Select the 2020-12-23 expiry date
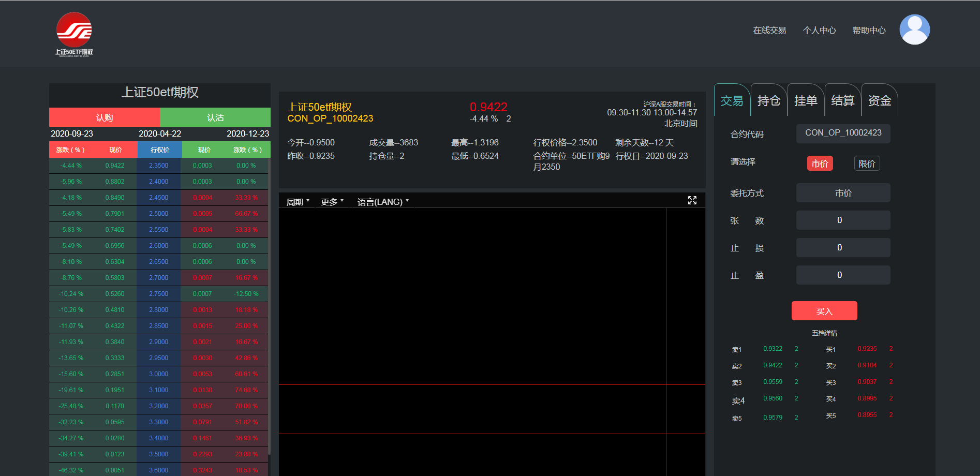The width and height of the screenshot is (980, 476). coord(248,133)
